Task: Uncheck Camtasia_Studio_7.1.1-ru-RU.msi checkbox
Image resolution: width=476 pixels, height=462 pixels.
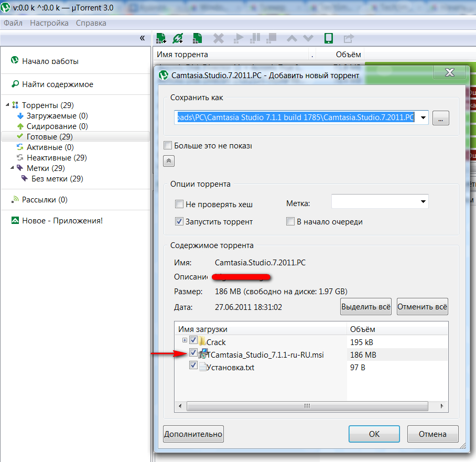Action: [193, 352]
